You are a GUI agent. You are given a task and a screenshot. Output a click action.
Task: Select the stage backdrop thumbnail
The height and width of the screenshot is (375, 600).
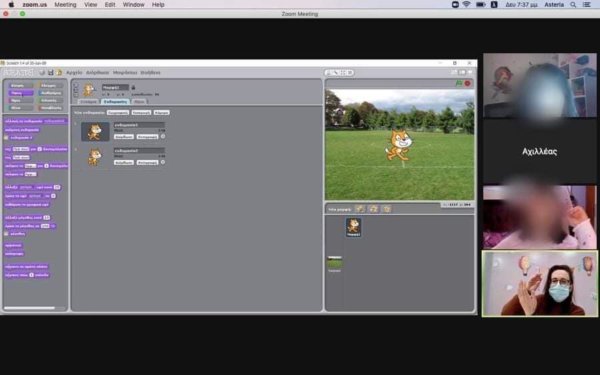(334, 262)
